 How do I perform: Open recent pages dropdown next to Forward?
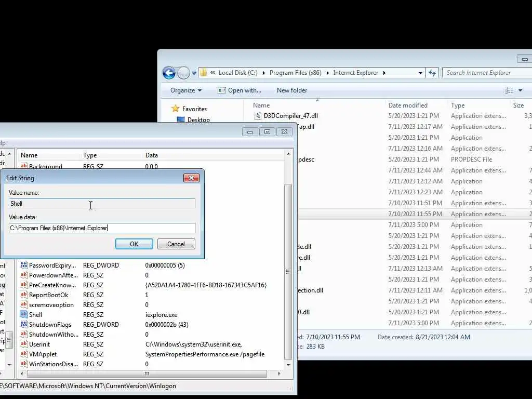194,73
